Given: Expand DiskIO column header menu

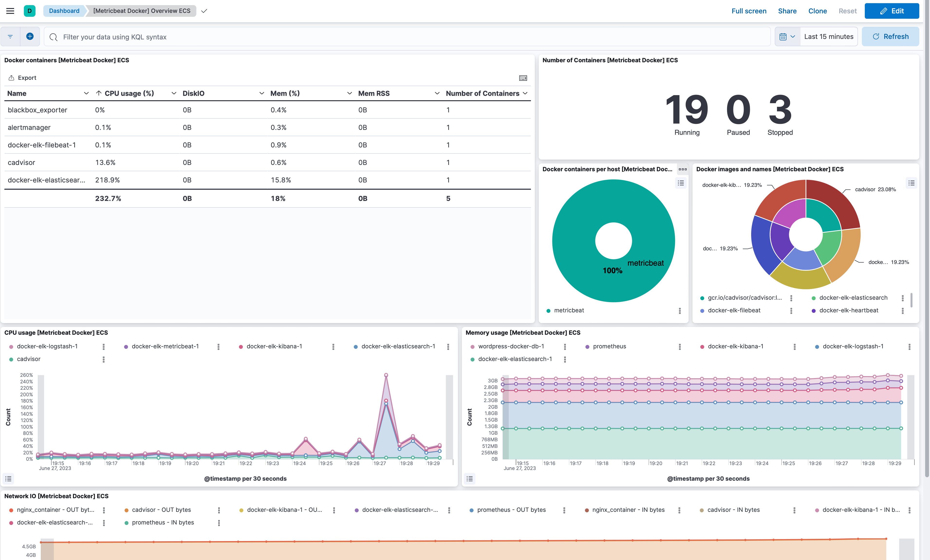Looking at the screenshot, I should pyautogui.click(x=262, y=93).
